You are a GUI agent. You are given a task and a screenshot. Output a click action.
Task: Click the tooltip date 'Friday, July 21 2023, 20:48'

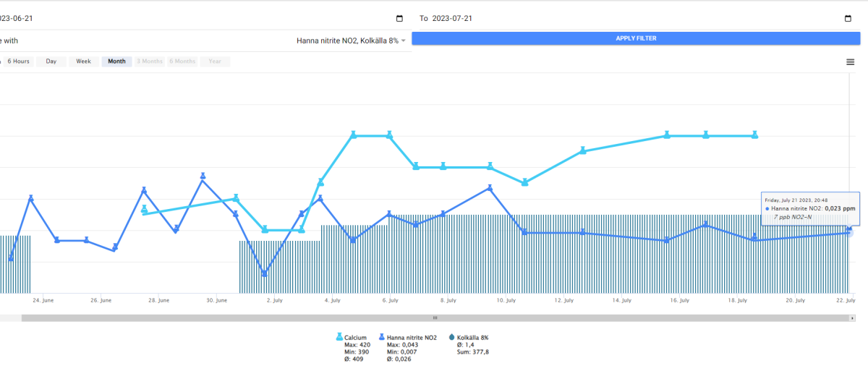pyautogui.click(x=796, y=200)
